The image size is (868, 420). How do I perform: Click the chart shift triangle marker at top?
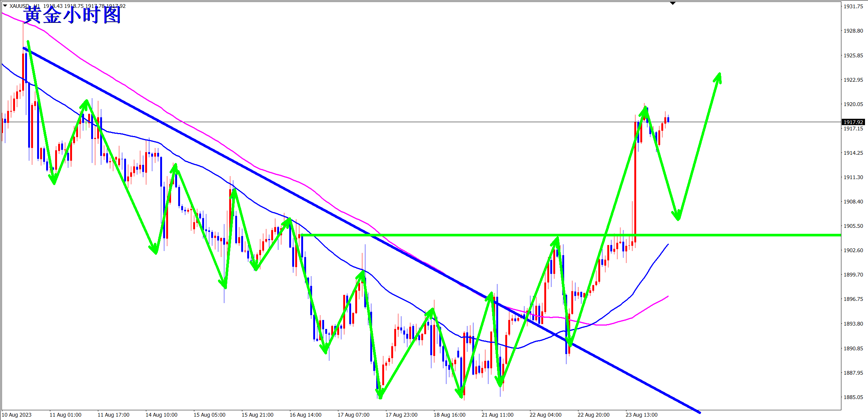673,3
